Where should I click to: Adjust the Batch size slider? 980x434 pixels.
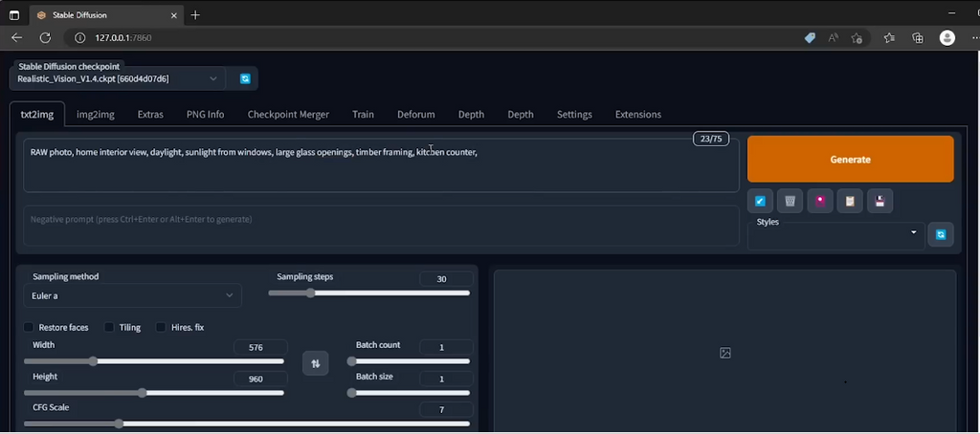pyautogui.click(x=409, y=393)
